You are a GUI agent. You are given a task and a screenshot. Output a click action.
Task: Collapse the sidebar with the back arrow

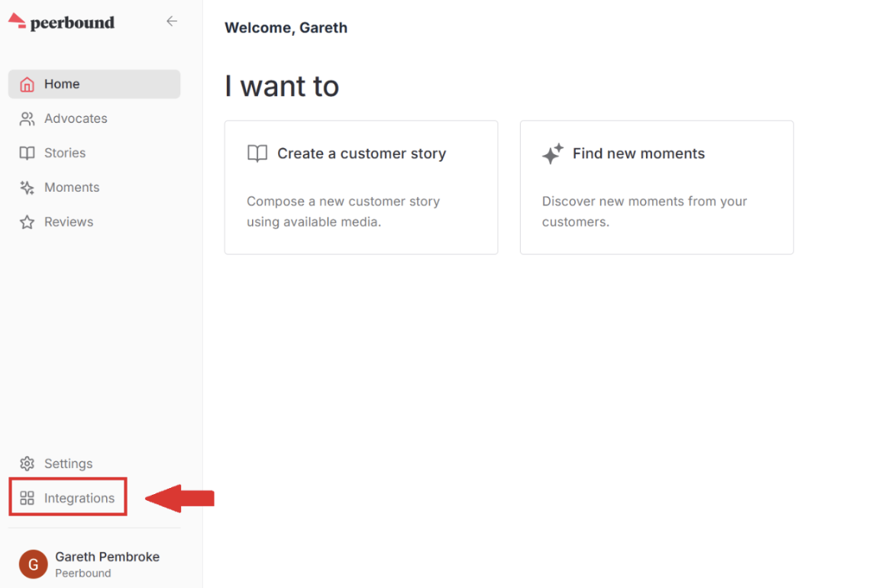coord(172,21)
